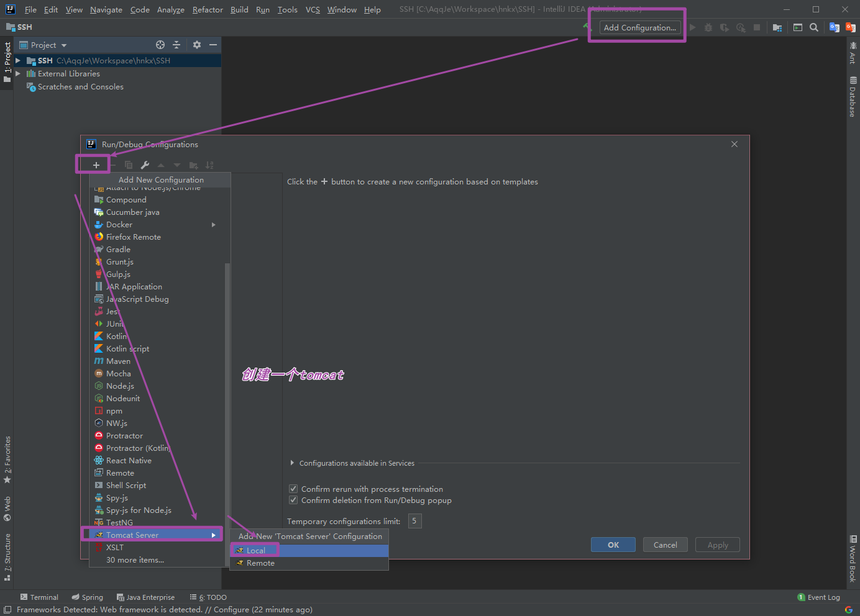Click collapse all icon in Project panel
The image size is (860, 616).
pos(176,45)
